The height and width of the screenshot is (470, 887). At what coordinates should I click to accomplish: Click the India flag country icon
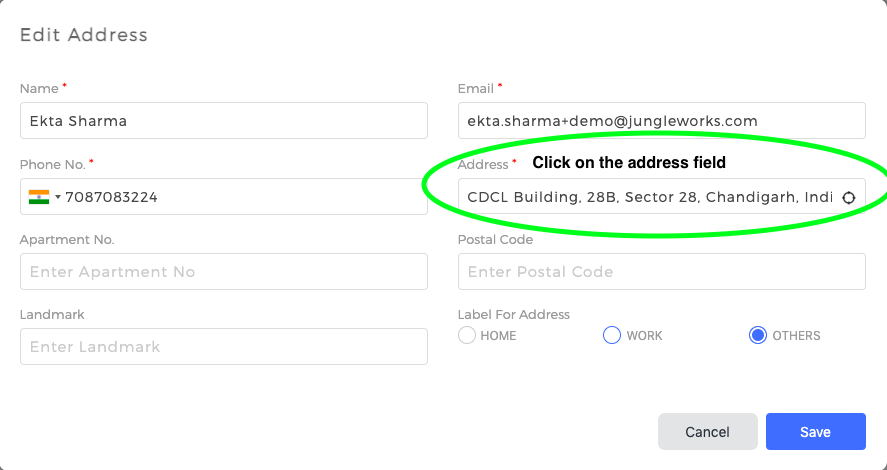click(39, 197)
